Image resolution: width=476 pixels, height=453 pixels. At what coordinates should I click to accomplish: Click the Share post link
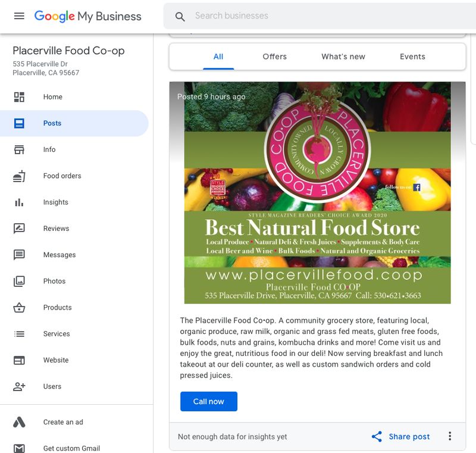tap(409, 436)
